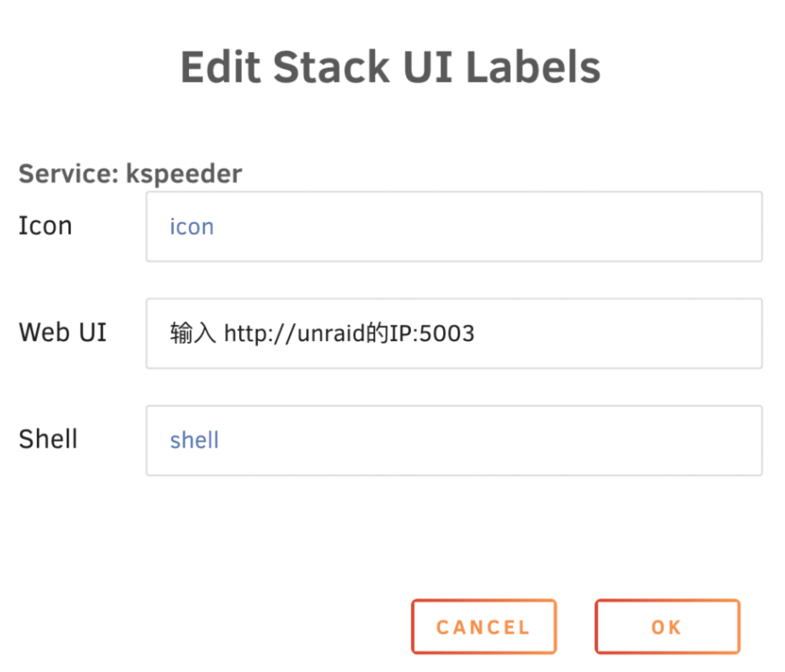The height and width of the screenshot is (672, 785).
Task: Click the "Icon" field label
Action: click(x=45, y=226)
